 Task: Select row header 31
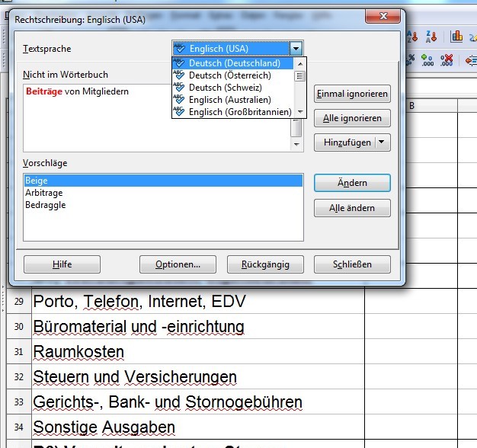pos(19,351)
